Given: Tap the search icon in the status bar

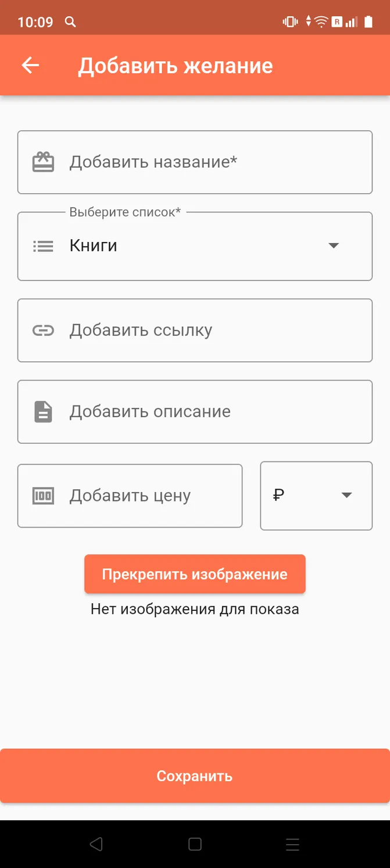Looking at the screenshot, I should coord(70,22).
